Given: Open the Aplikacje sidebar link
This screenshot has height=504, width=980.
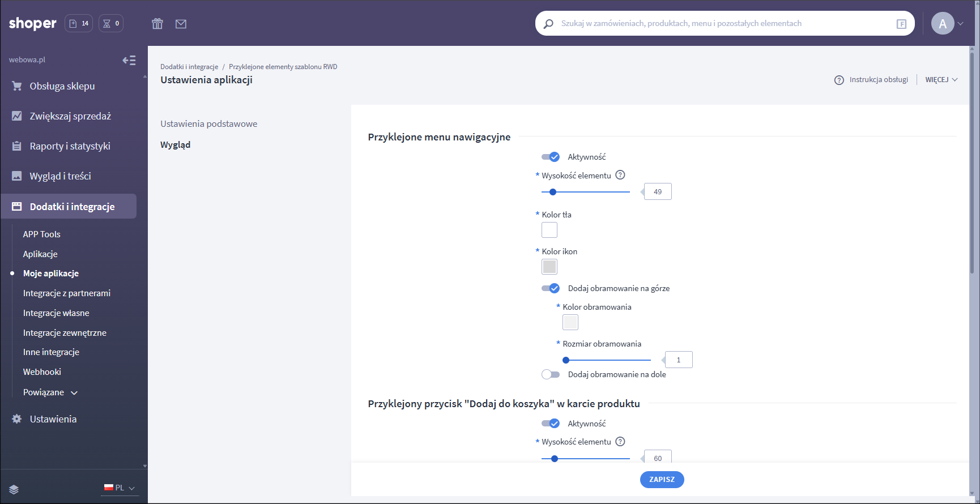Looking at the screenshot, I should point(40,254).
